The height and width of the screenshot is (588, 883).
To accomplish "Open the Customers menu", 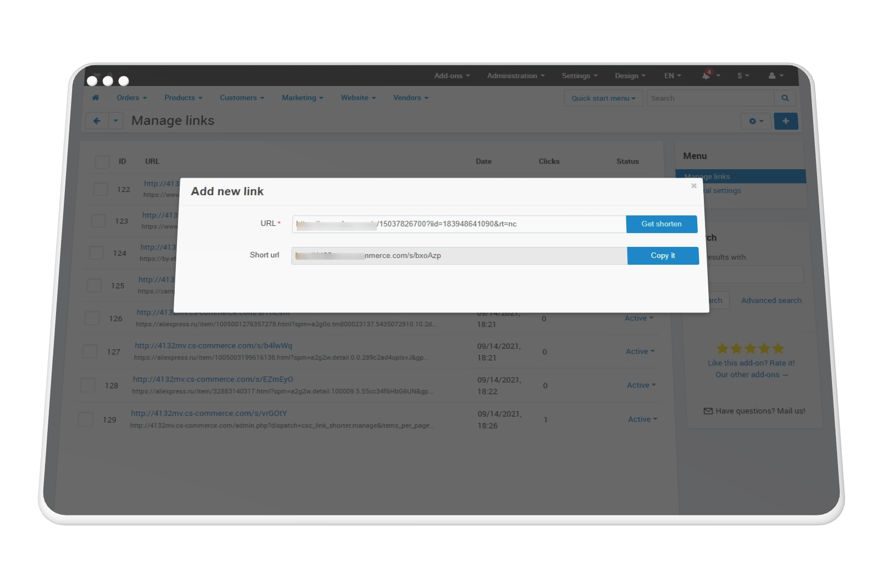I will tap(242, 98).
